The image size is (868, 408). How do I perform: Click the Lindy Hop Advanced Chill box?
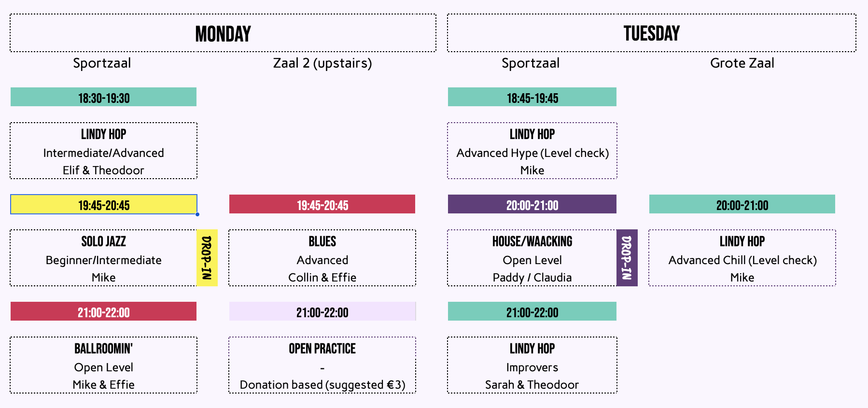click(742, 258)
